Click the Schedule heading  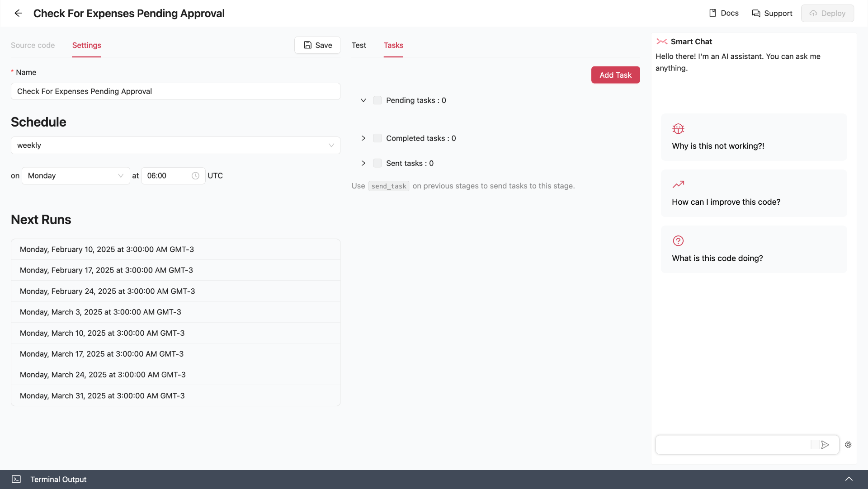38,122
